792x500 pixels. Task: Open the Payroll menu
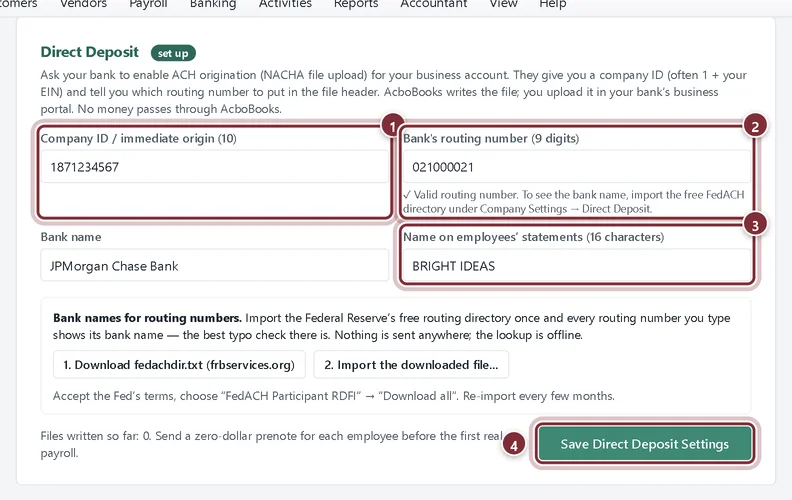tap(148, 4)
